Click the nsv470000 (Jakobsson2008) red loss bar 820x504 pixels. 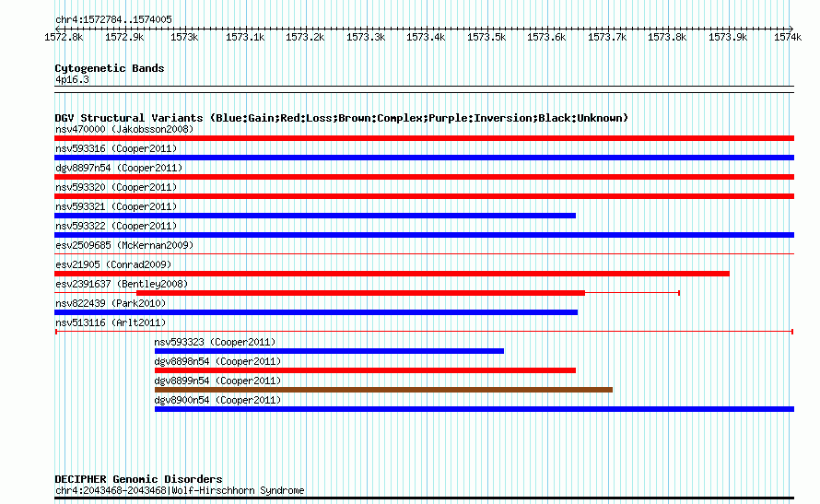(x=424, y=138)
